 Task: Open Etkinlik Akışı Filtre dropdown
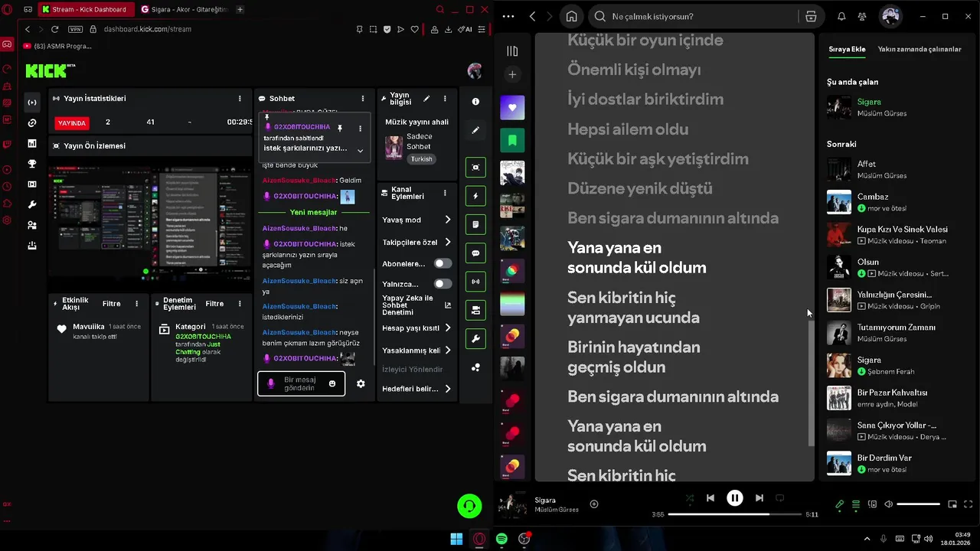pos(111,304)
